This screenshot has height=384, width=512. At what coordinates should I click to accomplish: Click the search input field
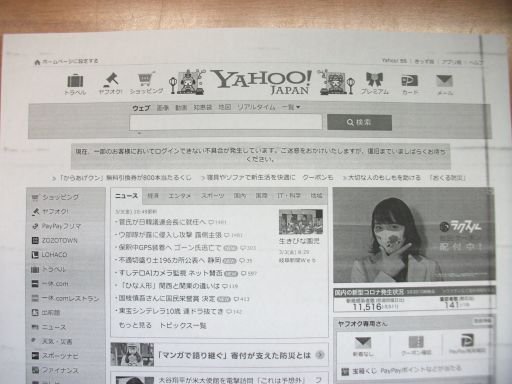point(226,122)
